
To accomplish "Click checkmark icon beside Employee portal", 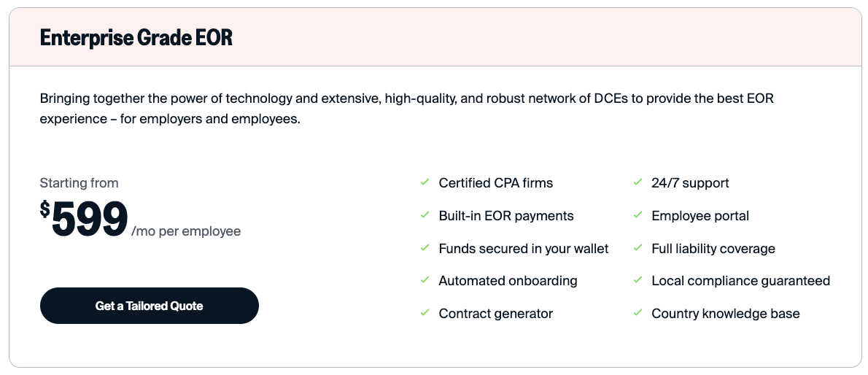I will point(638,215).
